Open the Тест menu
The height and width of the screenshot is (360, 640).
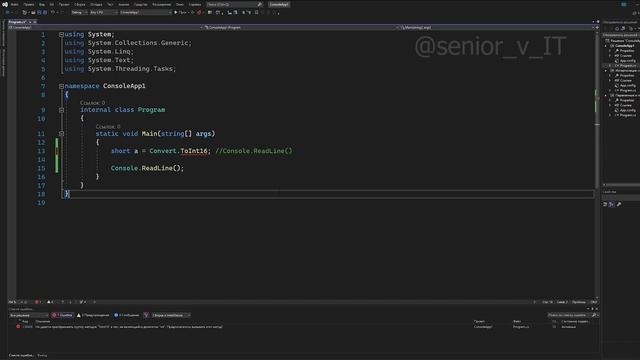110,4
